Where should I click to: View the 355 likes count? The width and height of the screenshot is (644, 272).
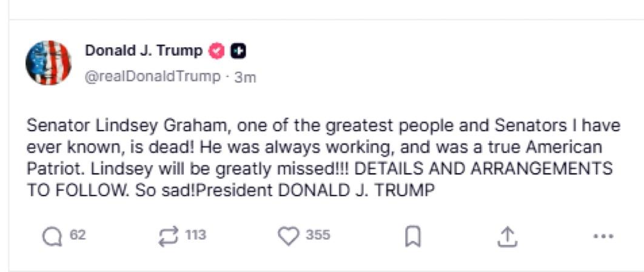318,236
